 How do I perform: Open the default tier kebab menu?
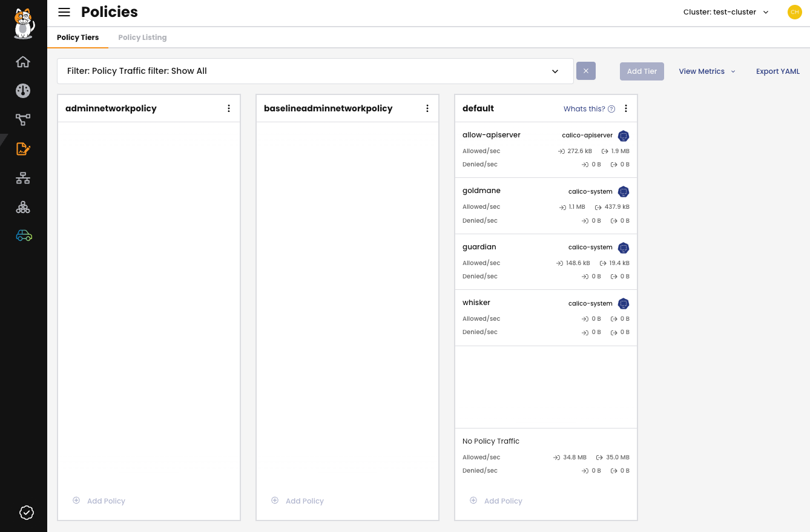[x=626, y=108]
